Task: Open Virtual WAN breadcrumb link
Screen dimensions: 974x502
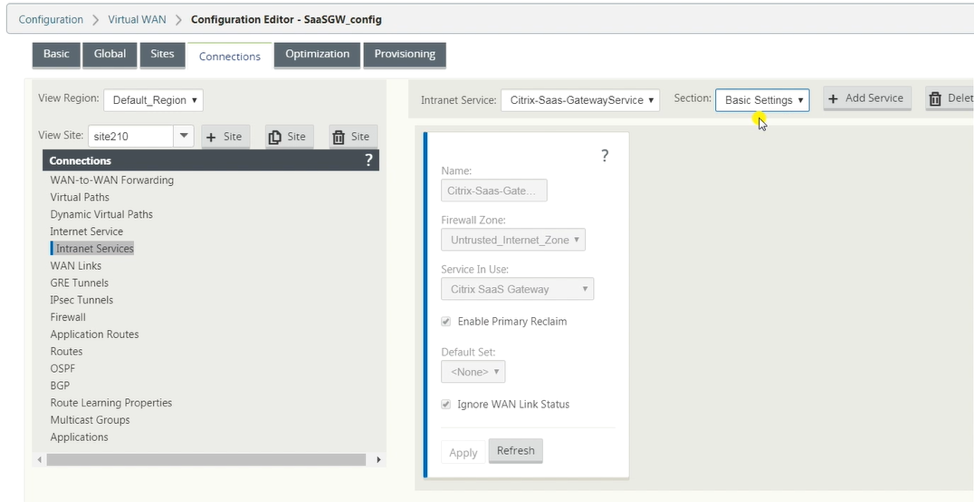Action: point(137,19)
